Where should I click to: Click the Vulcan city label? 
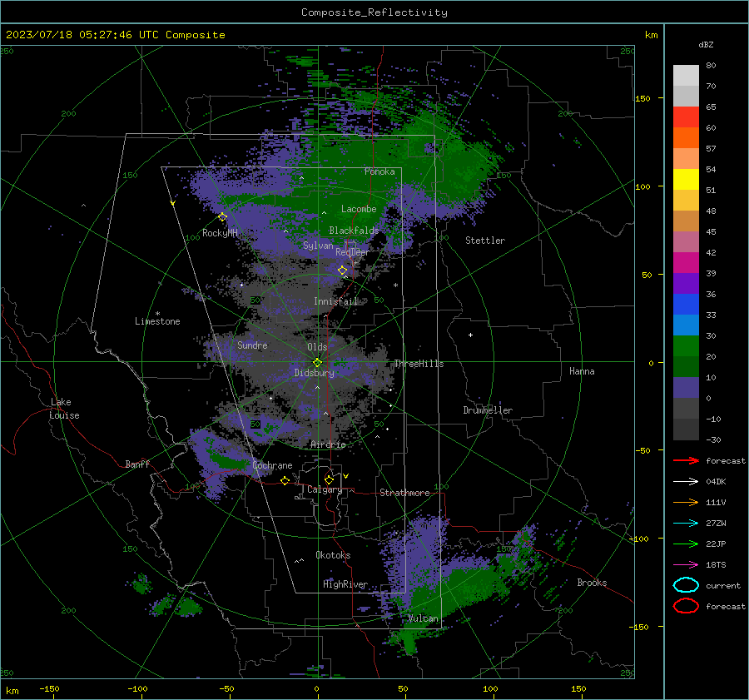click(x=423, y=618)
